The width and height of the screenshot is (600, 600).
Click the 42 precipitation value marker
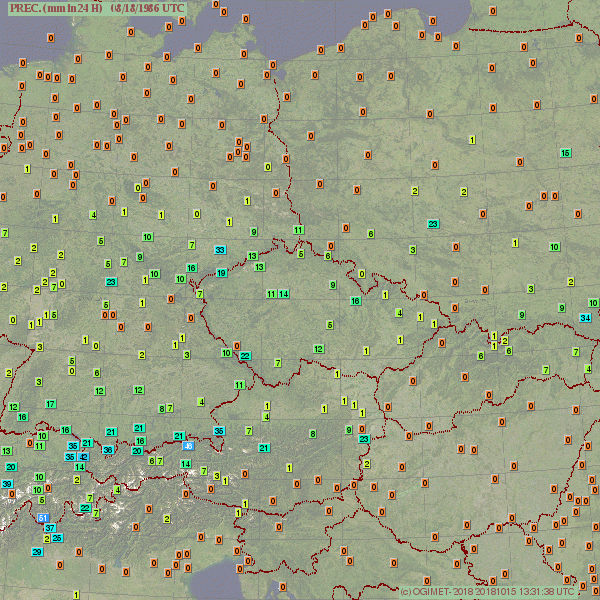[83, 457]
